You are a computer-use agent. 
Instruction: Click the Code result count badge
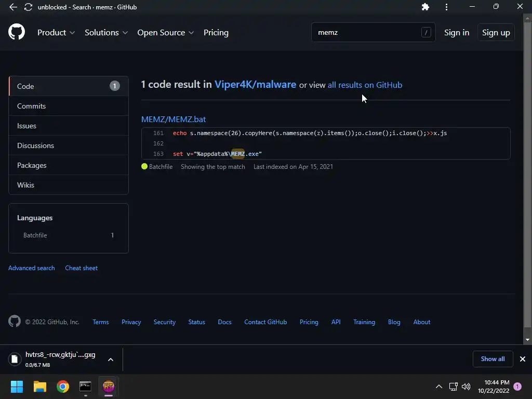[x=115, y=86]
